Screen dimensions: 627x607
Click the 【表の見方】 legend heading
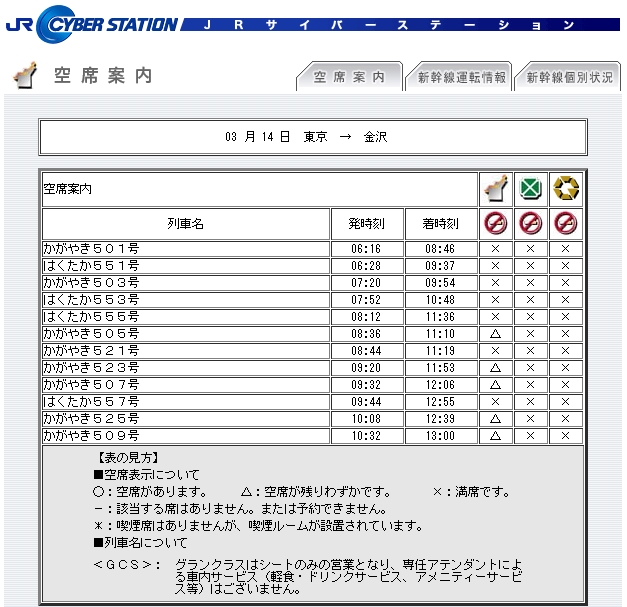coord(128,457)
